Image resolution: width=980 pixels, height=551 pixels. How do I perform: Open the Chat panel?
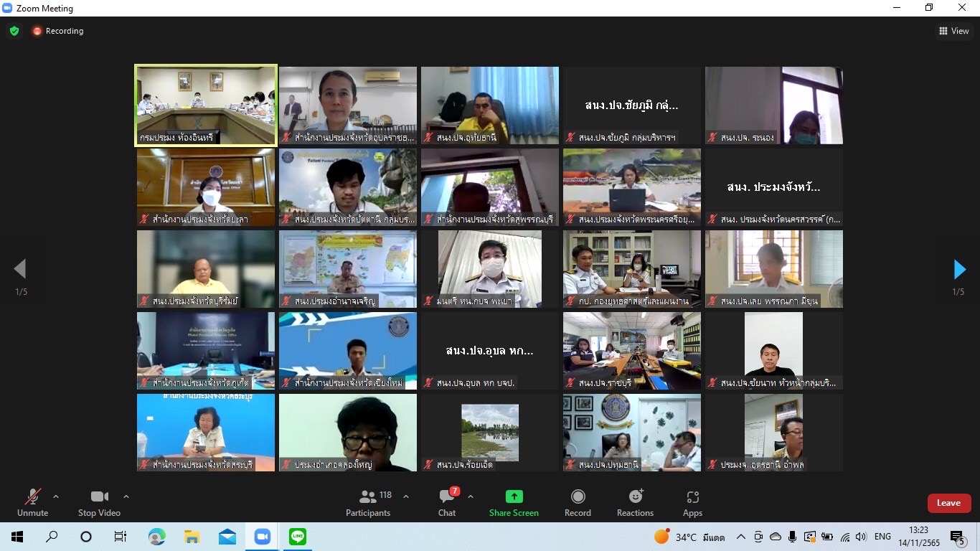point(447,502)
